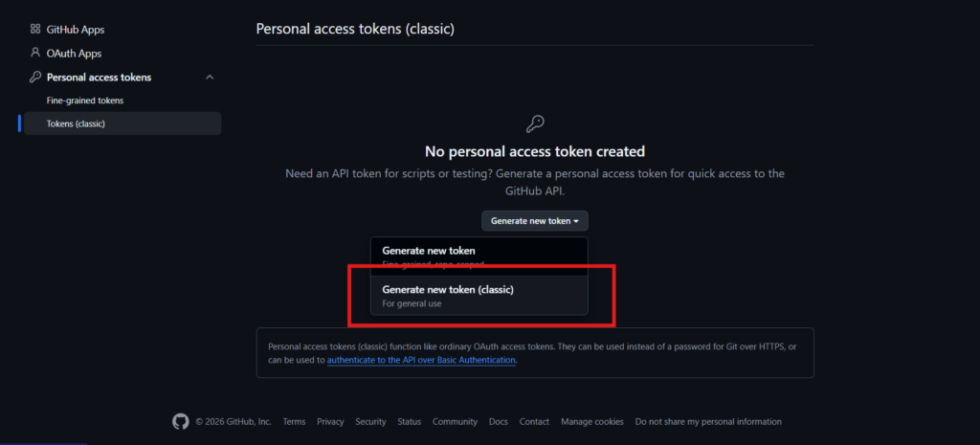Open the Generate new token dropdown
The width and height of the screenshot is (980, 445).
[534, 221]
